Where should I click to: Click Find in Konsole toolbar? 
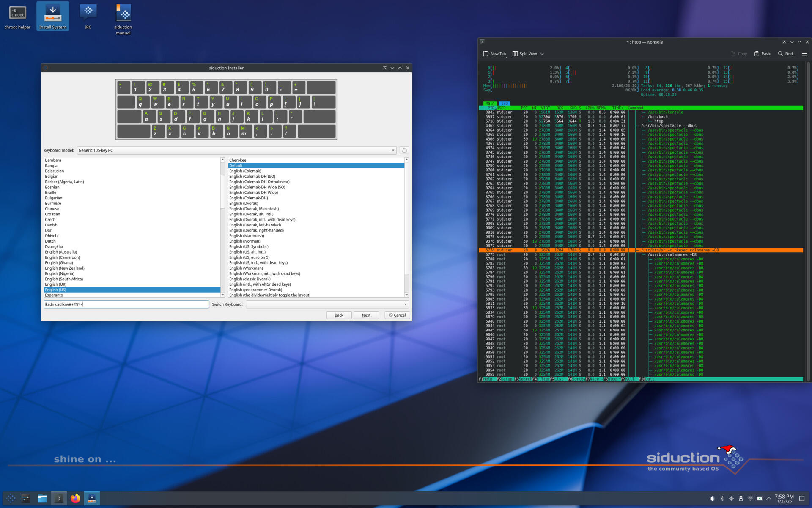(787, 54)
